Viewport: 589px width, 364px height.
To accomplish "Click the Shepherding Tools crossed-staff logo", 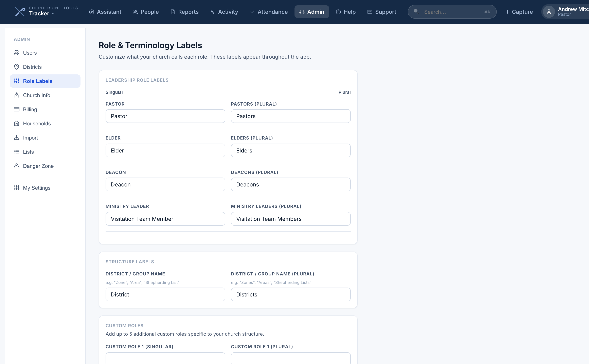I will (20, 12).
